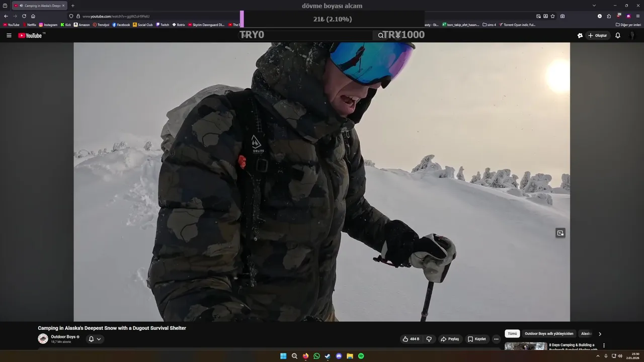Open the list all tabs chevron
Screen dimensions: 644x362
click(594, 6)
